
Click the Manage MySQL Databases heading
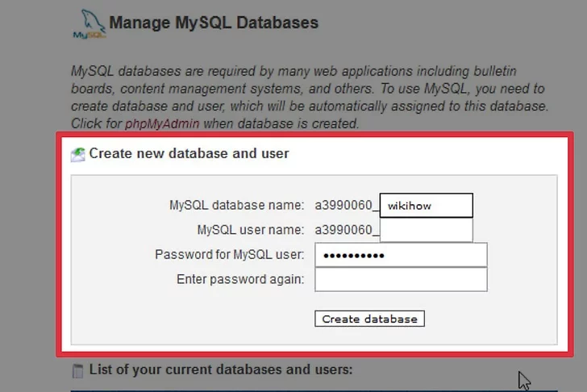[214, 23]
